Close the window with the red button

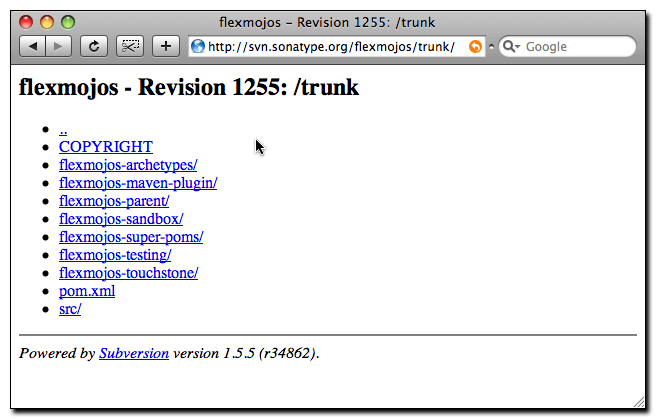[26, 22]
